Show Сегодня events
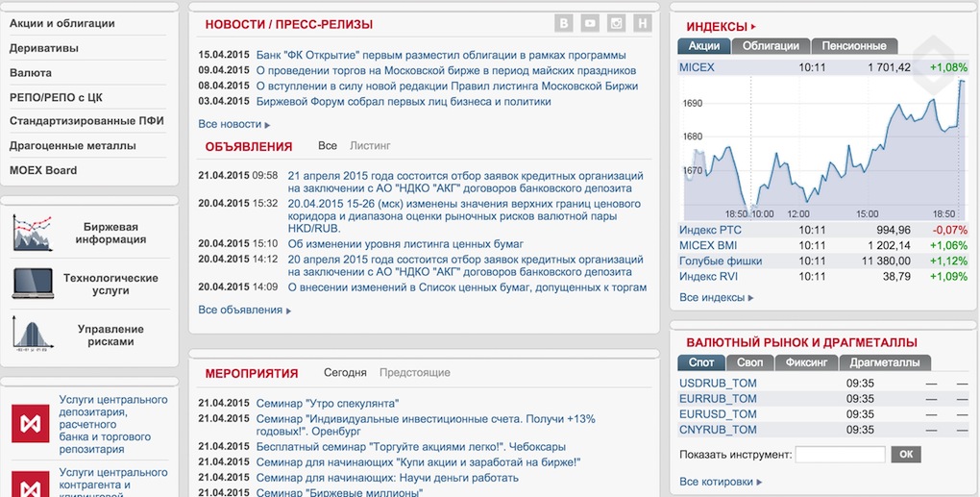 coord(345,373)
